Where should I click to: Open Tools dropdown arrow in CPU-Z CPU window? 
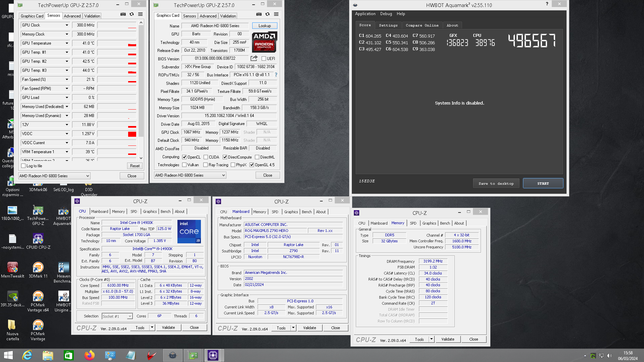(152, 327)
